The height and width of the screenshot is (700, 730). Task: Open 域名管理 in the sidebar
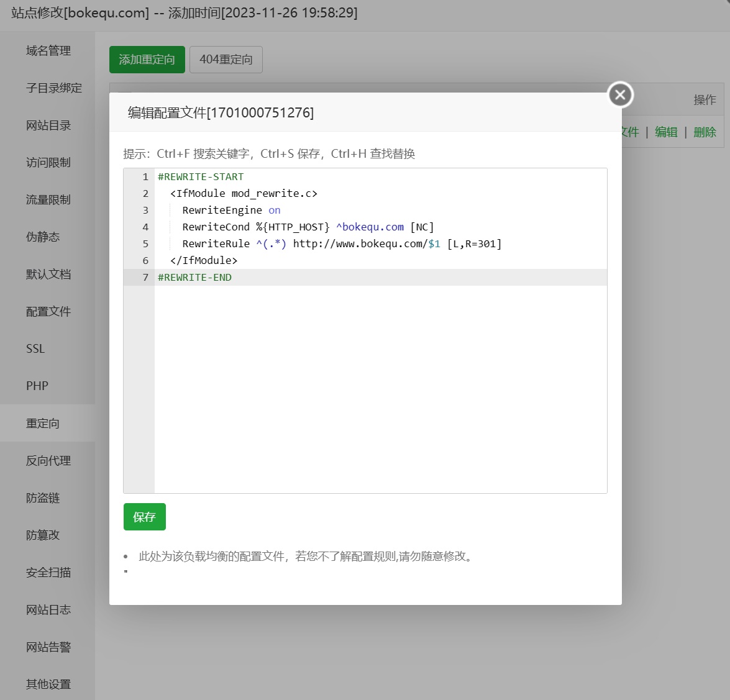pos(48,51)
